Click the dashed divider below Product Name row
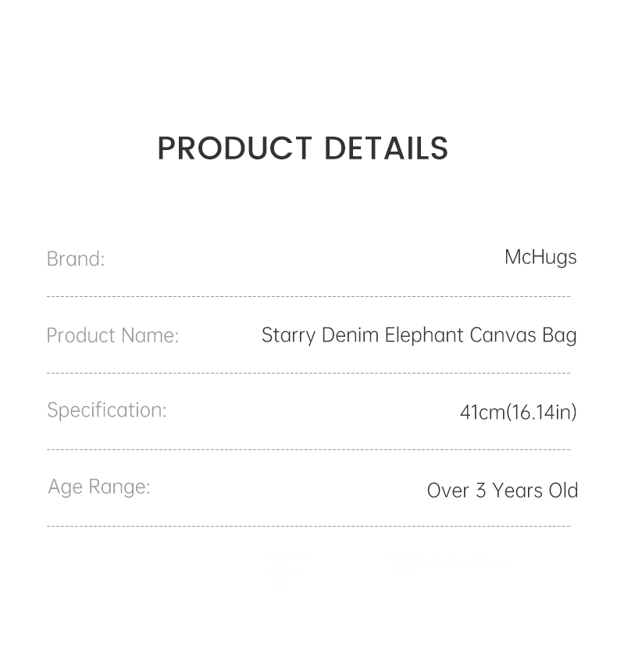 coord(308,374)
